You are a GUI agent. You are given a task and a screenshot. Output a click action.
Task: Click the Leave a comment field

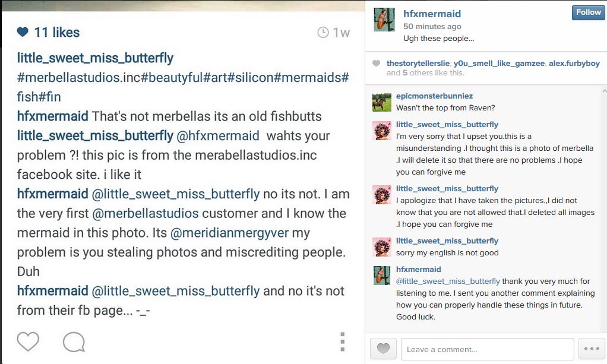pos(487,349)
